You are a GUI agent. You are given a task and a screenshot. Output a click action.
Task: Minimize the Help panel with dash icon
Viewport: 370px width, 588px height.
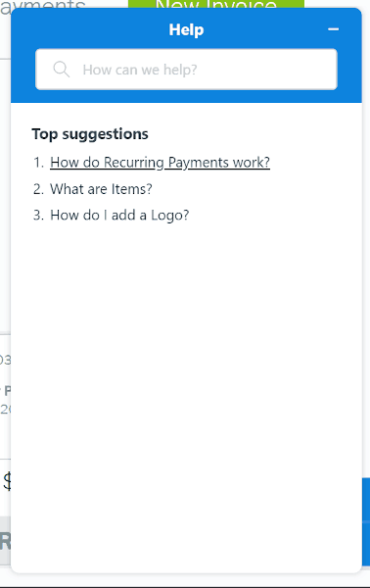click(333, 29)
